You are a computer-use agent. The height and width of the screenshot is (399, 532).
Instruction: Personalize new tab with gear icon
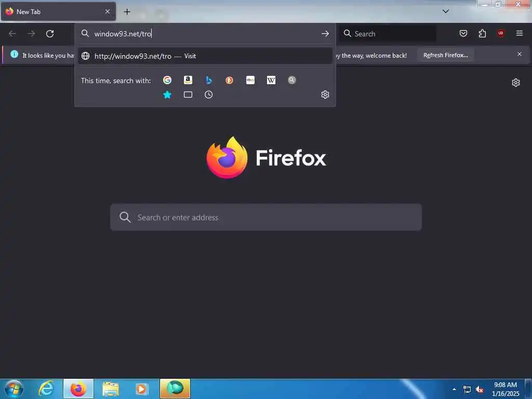[x=516, y=83]
